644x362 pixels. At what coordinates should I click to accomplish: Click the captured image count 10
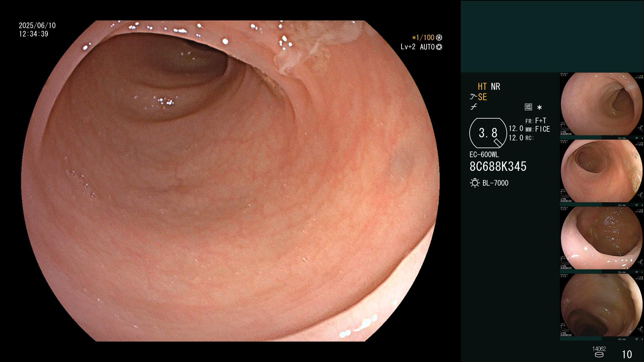pos(627,354)
